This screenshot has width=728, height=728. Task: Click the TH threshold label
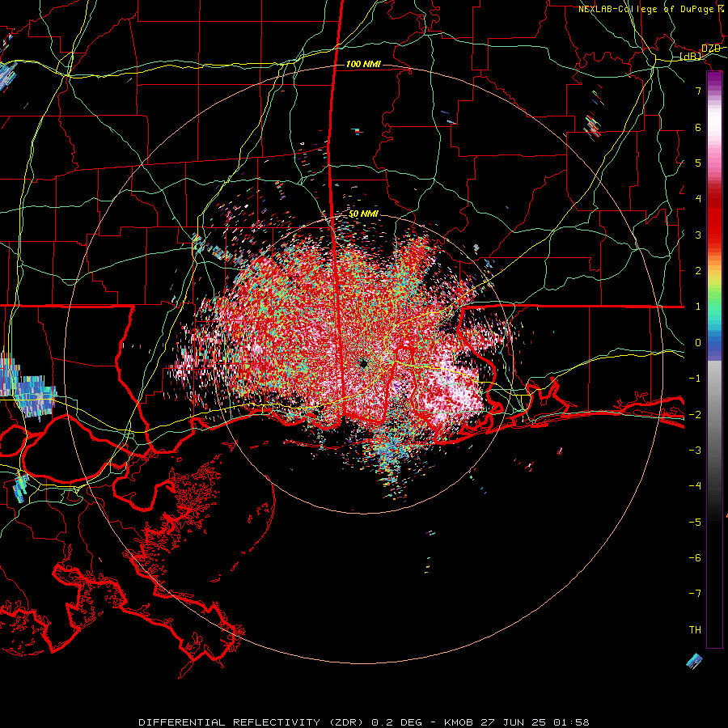click(695, 629)
